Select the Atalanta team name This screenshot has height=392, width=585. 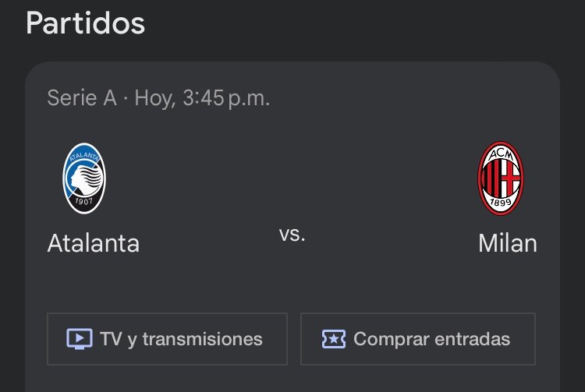coord(94,243)
